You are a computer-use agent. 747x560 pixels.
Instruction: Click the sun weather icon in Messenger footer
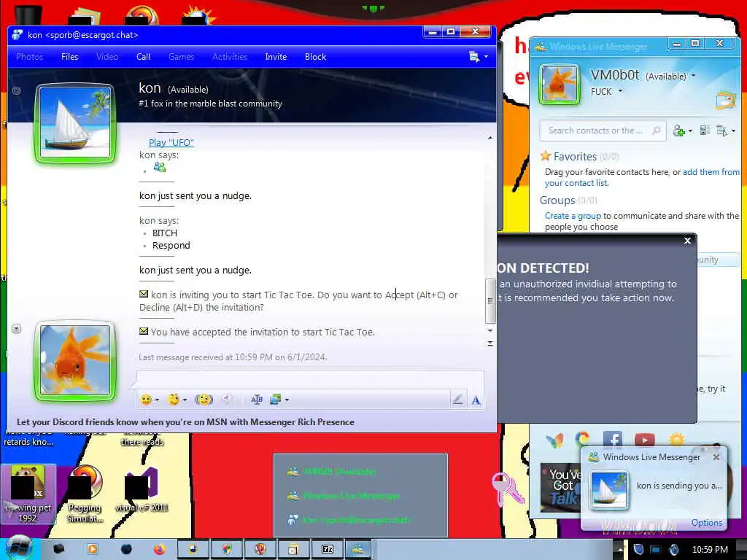tap(676, 438)
